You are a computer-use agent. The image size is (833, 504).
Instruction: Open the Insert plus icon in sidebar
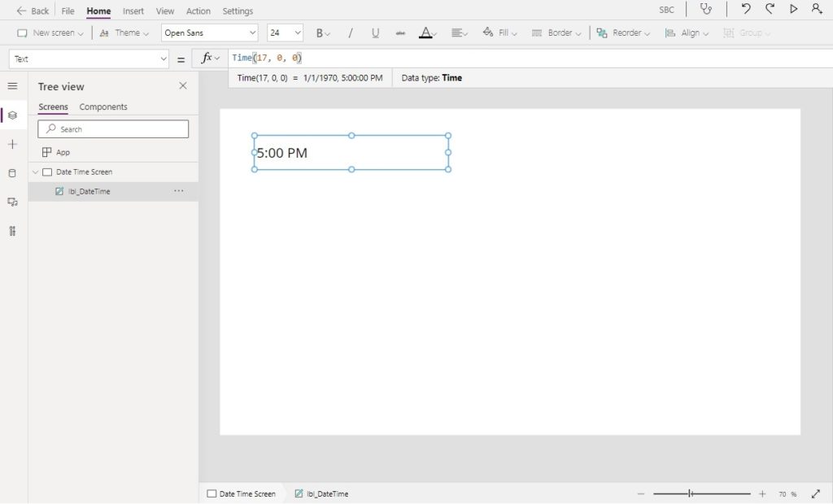[12, 144]
